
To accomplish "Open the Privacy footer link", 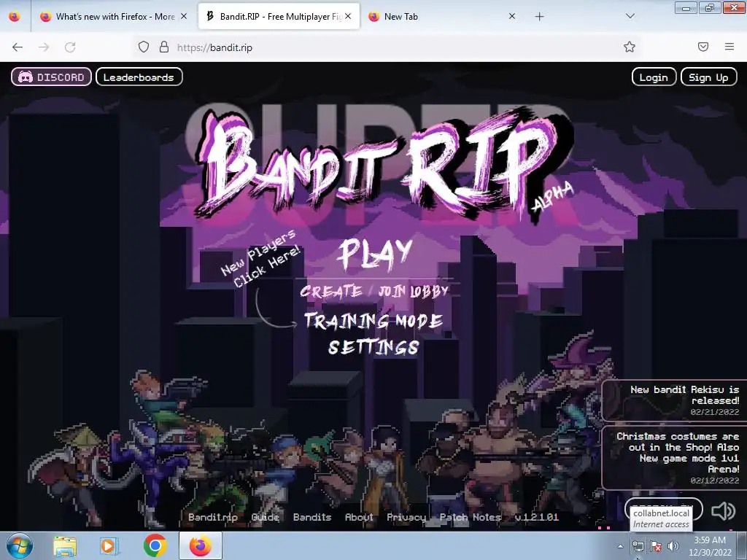I will click(x=406, y=517).
